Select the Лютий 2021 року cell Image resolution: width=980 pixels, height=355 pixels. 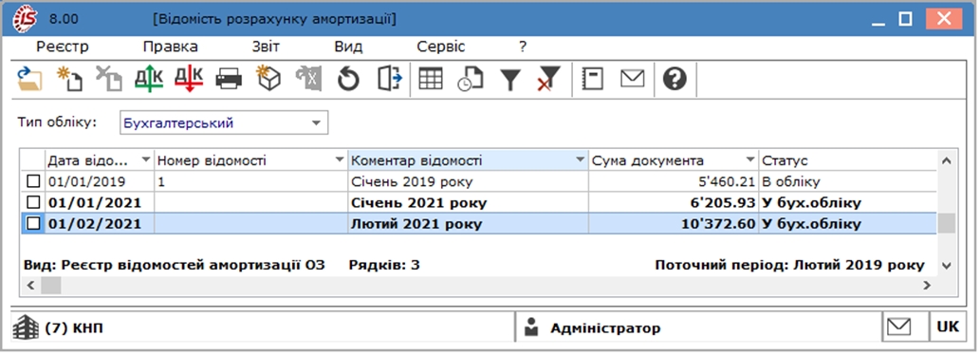[468, 223]
